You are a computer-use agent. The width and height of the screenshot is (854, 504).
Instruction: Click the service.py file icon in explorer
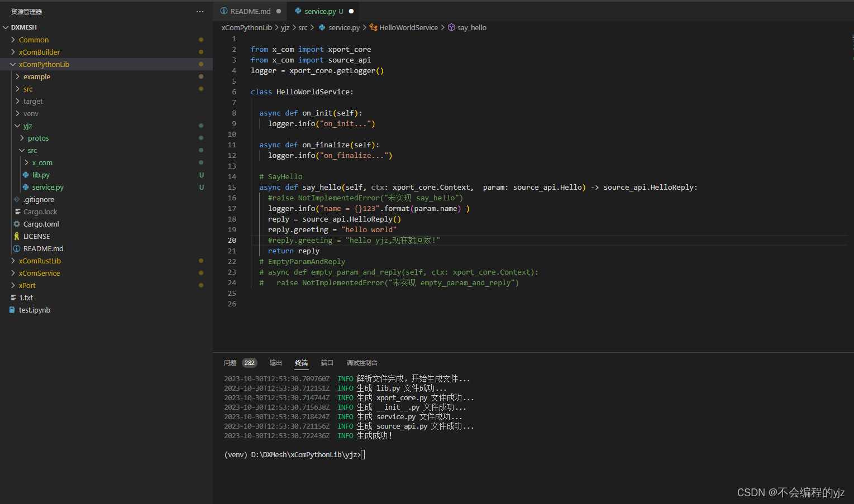[26, 187]
